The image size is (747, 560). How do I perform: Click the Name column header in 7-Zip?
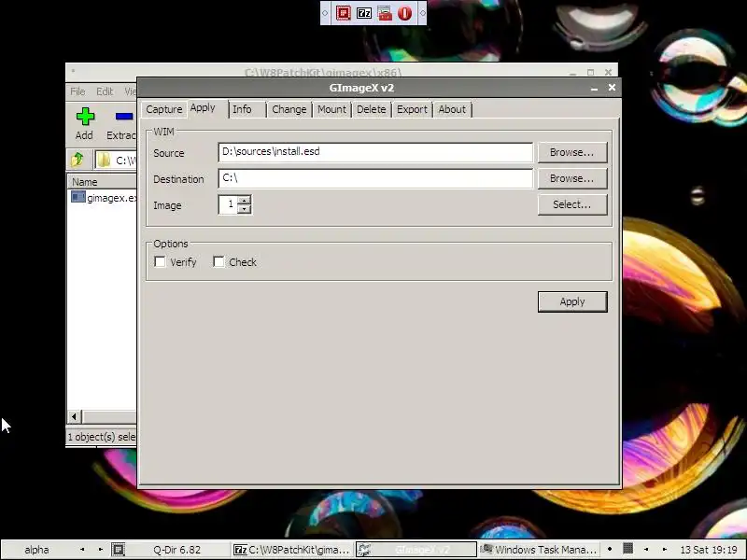pos(103,182)
